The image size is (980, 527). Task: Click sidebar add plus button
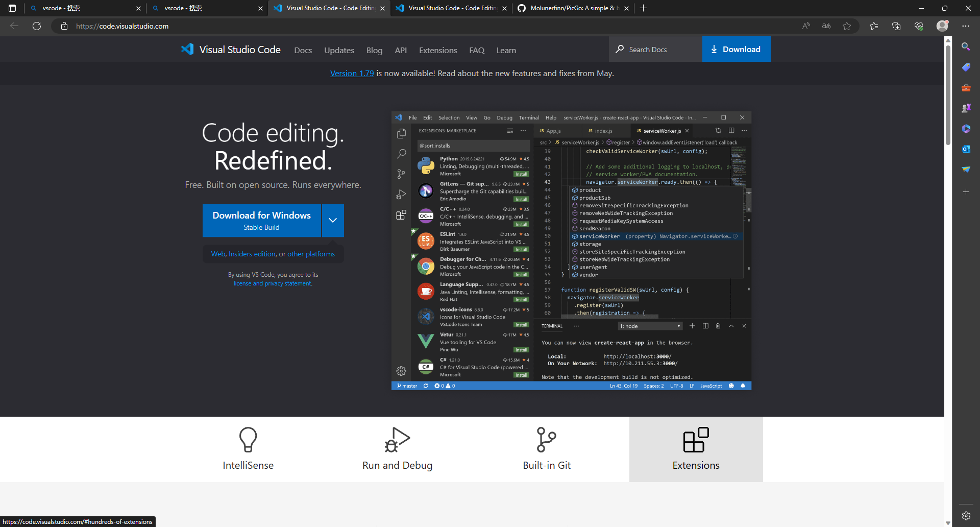click(966, 192)
